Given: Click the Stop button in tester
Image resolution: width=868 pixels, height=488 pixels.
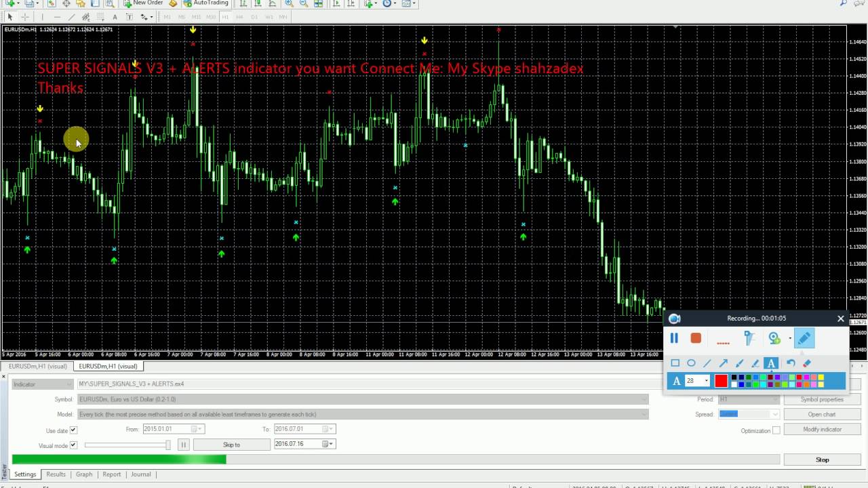Looking at the screenshot, I should tap(822, 460).
